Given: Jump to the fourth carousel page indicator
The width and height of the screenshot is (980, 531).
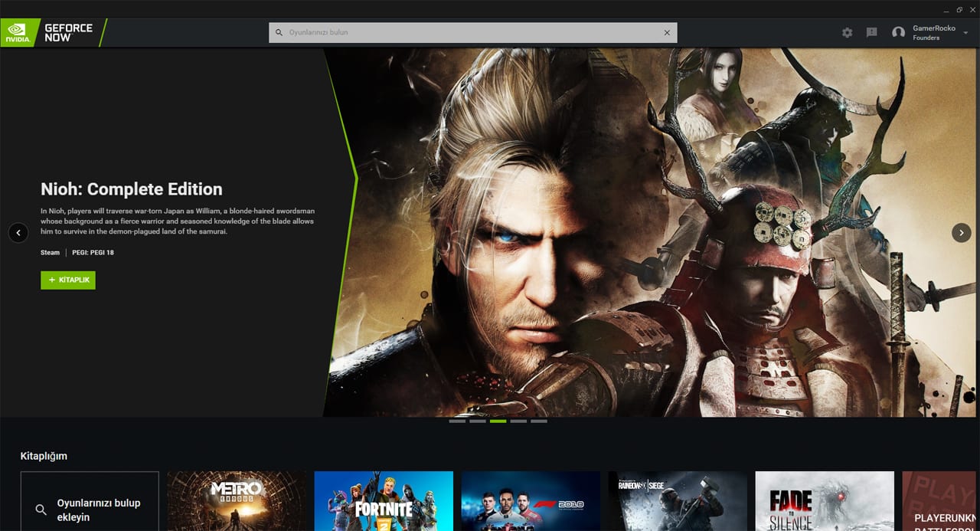Looking at the screenshot, I should pyautogui.click(x=518, y=421).
